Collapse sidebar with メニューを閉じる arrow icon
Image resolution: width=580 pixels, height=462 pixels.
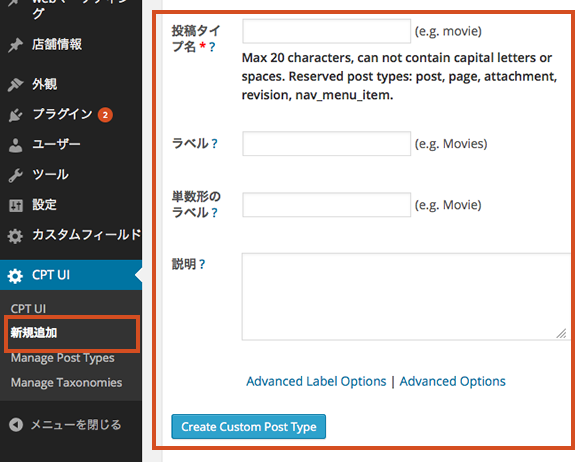(x=16, y=425)
